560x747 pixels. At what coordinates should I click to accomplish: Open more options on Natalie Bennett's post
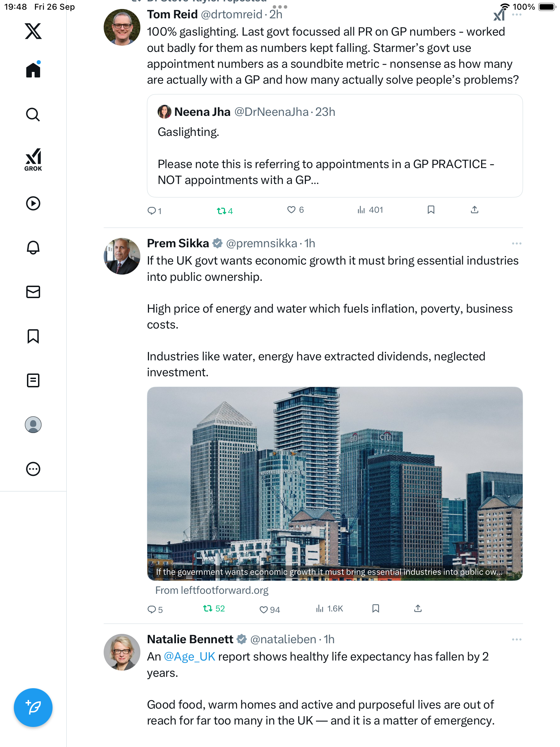[516, 639]
